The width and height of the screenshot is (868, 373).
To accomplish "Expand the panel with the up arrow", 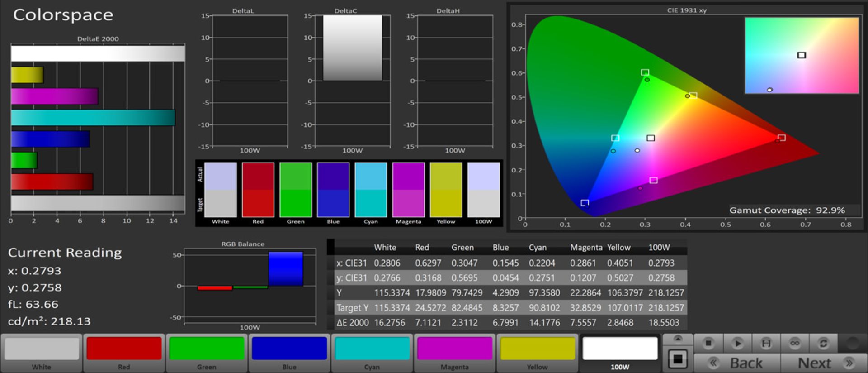I will (x=678, y=339).
